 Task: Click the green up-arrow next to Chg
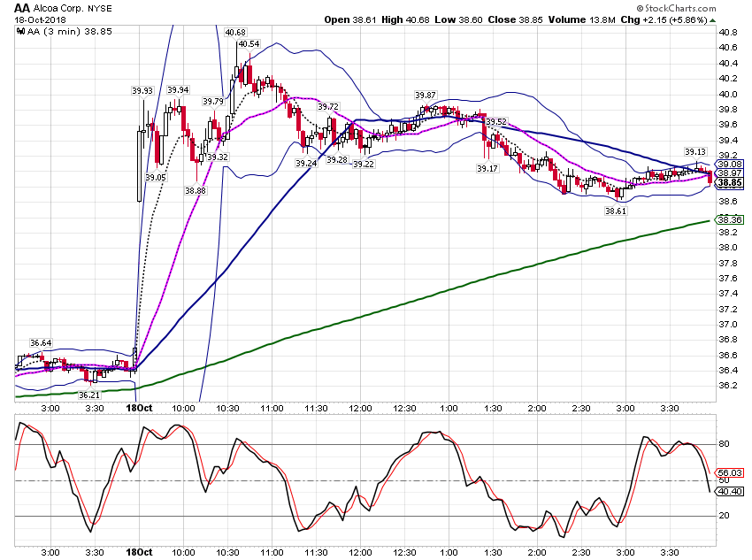coord(713,20)
